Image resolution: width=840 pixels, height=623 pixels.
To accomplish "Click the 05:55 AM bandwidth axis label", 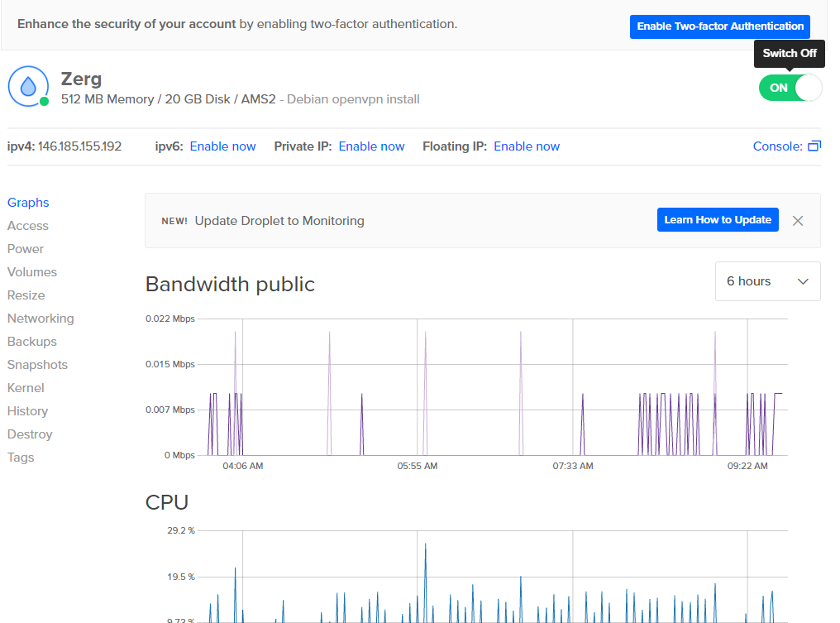I will tap(418, 466).
